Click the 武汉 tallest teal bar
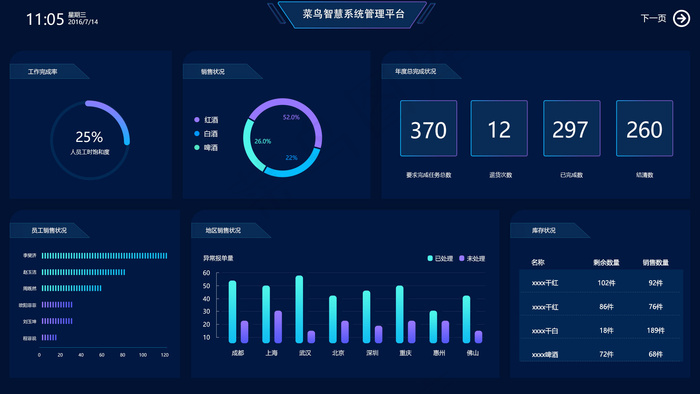This screenshot has width=700, height=394. [299, 309]
